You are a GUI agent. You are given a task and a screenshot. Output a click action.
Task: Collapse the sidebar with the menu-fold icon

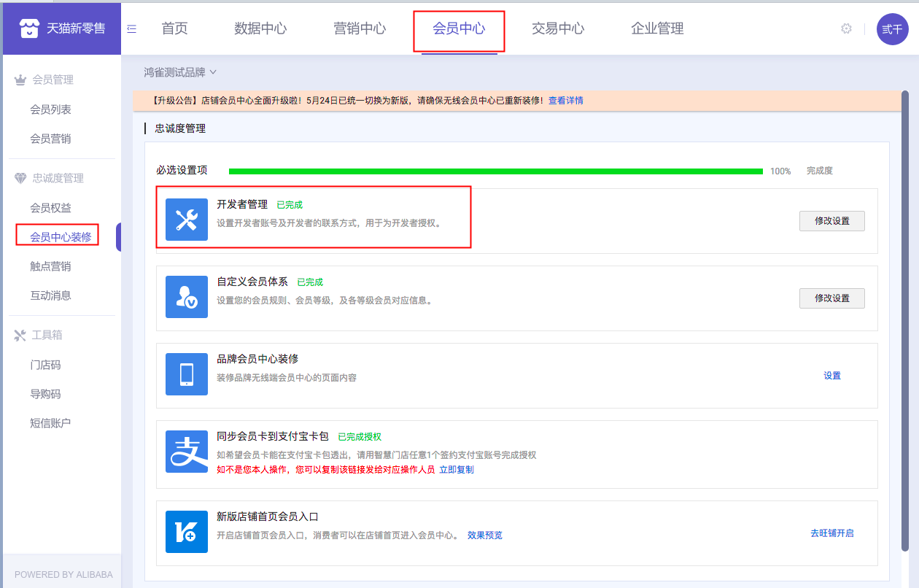coord(132,28)
